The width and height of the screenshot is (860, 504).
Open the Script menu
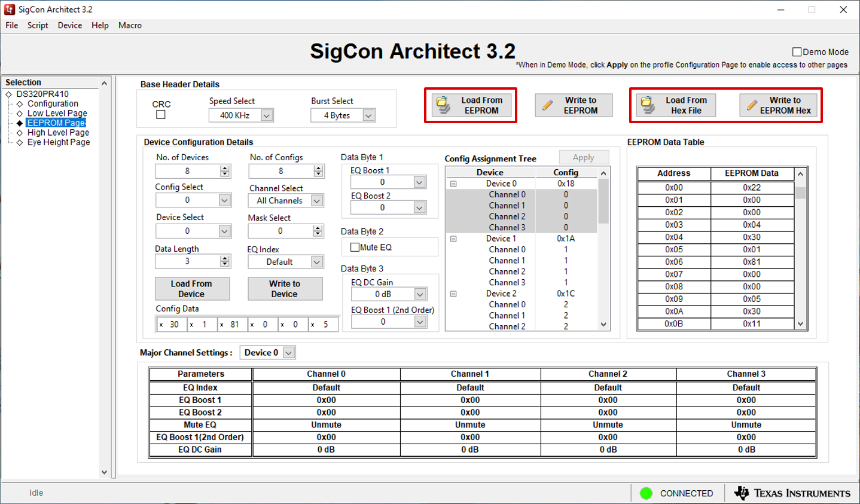(38, 25)
